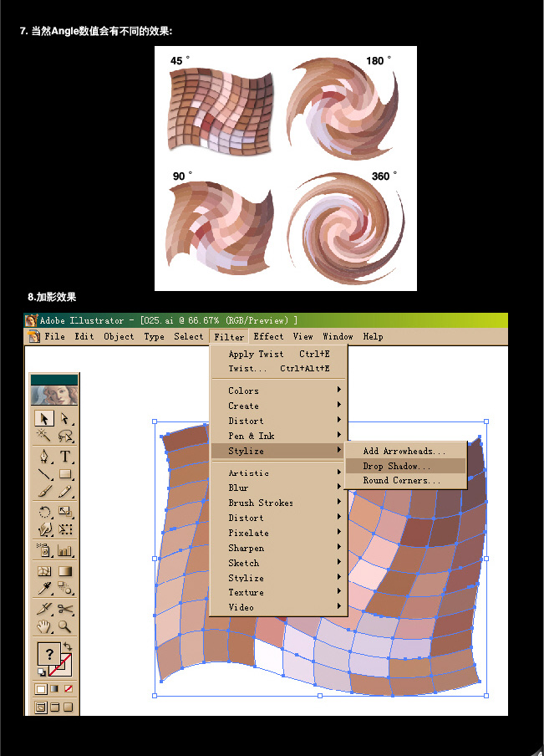This screenshot has height=756, width=544.
Task: Open the Edit menu
Action: click(x=84, y=336)
